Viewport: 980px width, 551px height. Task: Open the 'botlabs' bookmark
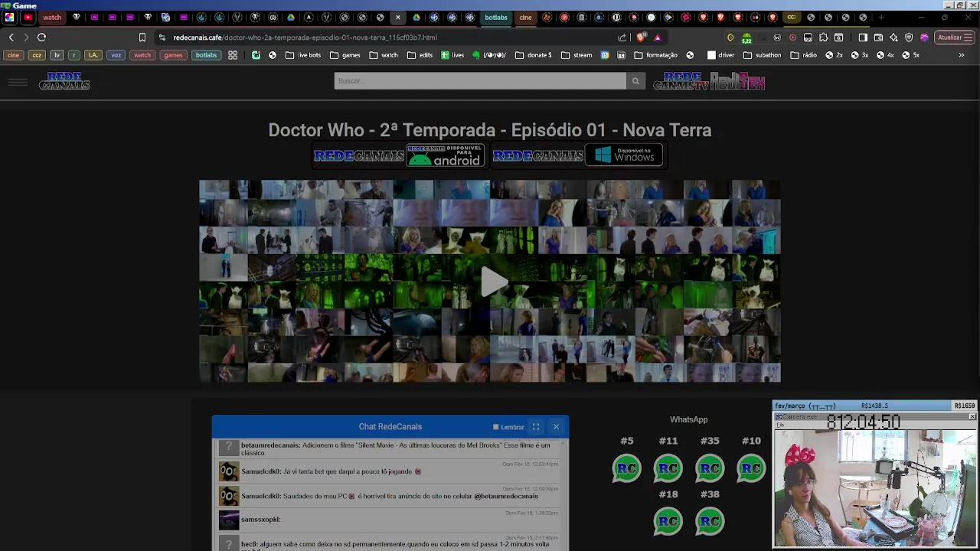(x=206, y=55)
